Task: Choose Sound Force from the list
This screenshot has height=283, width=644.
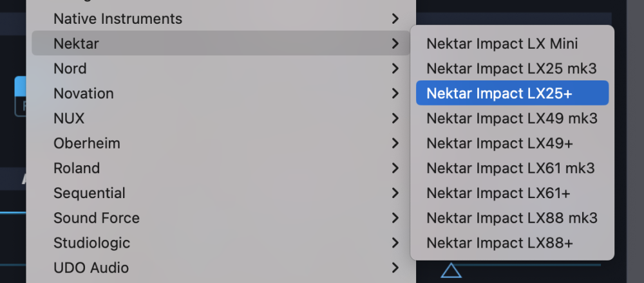Action: (x=97, y=218)
